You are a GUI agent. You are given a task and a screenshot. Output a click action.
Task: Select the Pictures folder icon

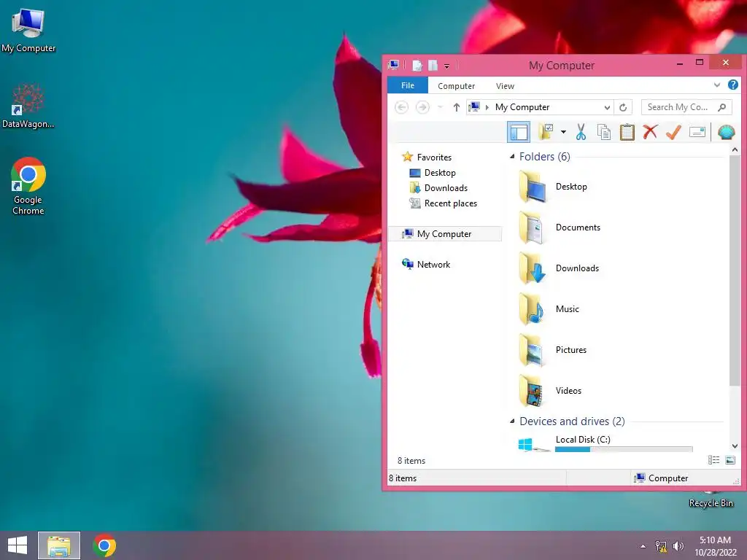pyautogui.click(x=532, y=351)
